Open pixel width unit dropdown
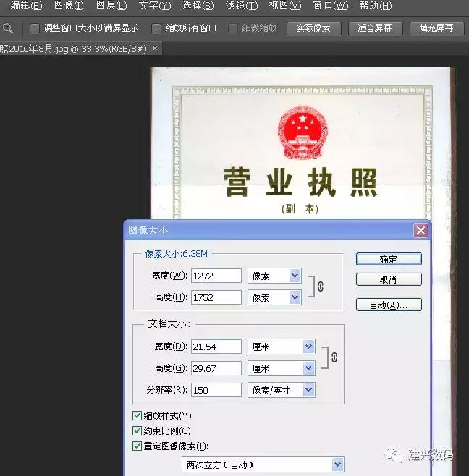Image resolution: width=469 pixels, height=476 pixels. pyautogui.click(x=274, y=276)
